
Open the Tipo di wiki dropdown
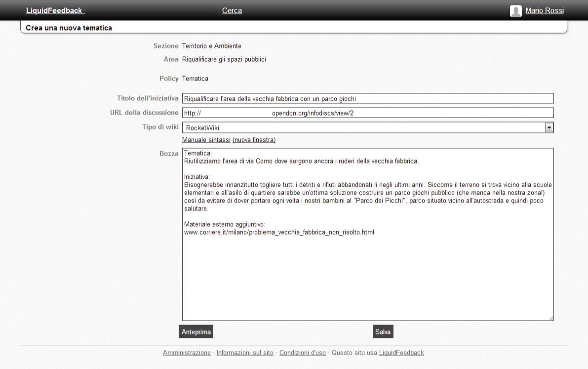[x=367, y=128]
